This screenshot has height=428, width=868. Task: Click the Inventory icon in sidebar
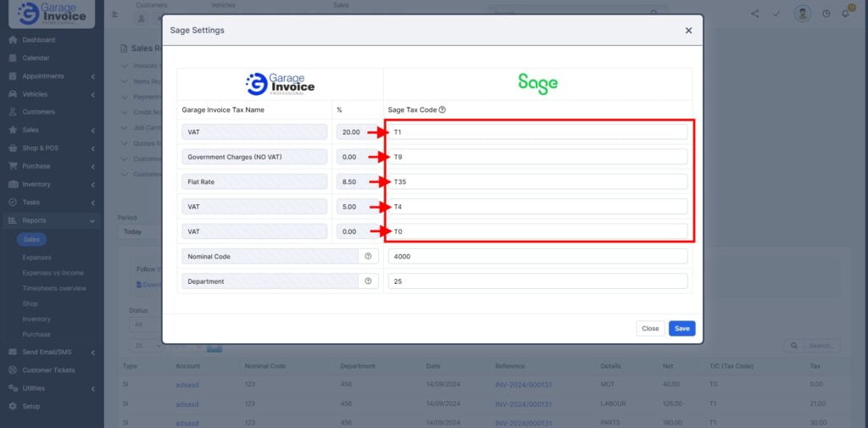point(13,185)
